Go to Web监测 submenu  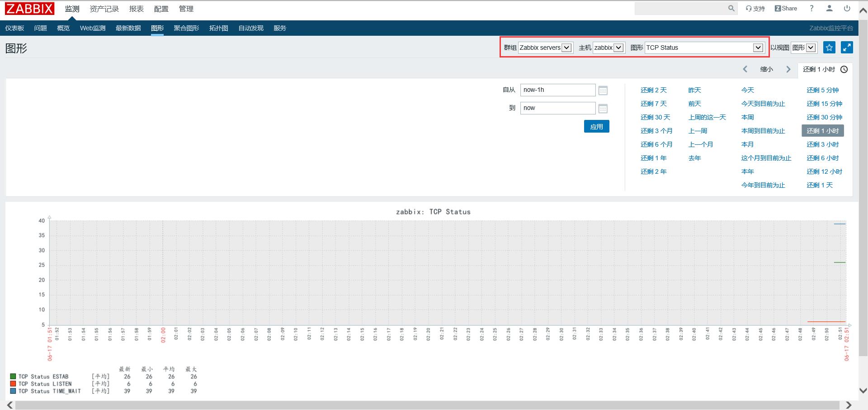[93, 28]
